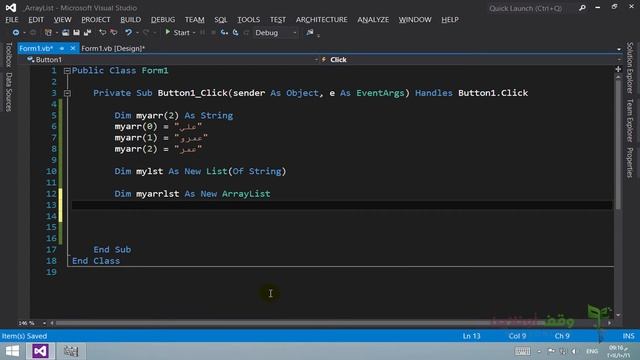Image resolution: width=640 pixels, height=360 pixels.
Task: Switch to the Form1.vb [Design] tab
Action: click(113, 48)
